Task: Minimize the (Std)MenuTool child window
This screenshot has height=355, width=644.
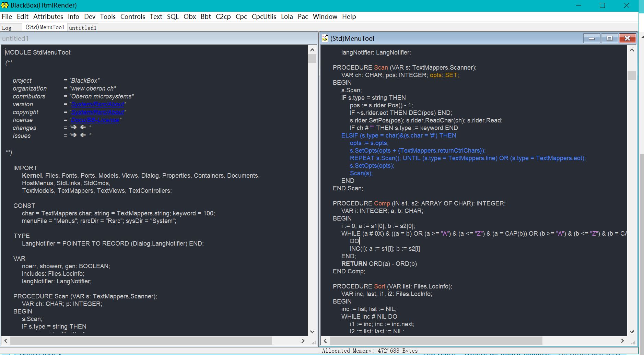Action: click(x=592, y=38)
